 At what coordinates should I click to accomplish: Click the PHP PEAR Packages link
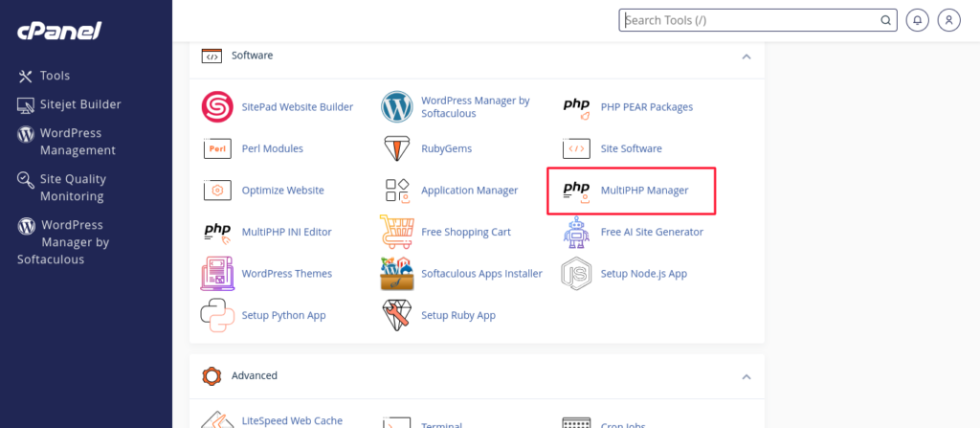[x=647, y=107]
